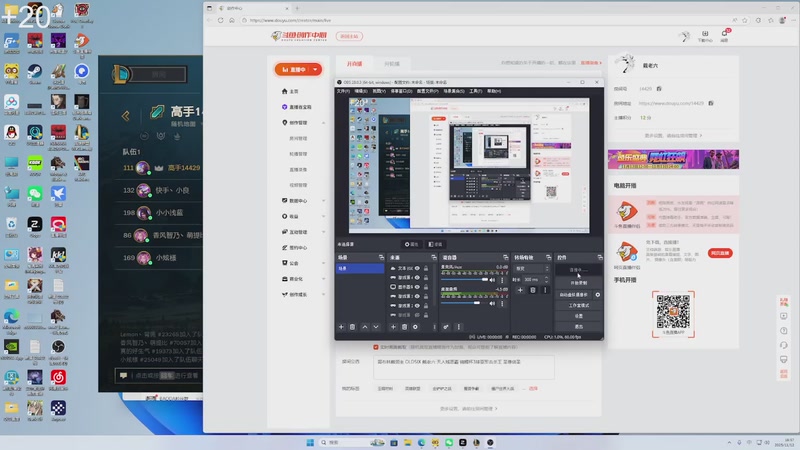Add a transition with plus in 转场特效 panel
This screenshot has height=450, width=800.
tap(520, 290)
